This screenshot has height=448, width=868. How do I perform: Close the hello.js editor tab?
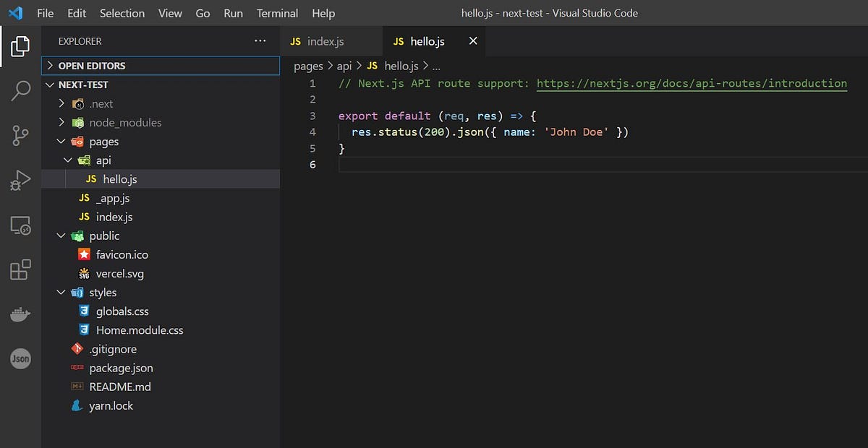tap(472, 41)
